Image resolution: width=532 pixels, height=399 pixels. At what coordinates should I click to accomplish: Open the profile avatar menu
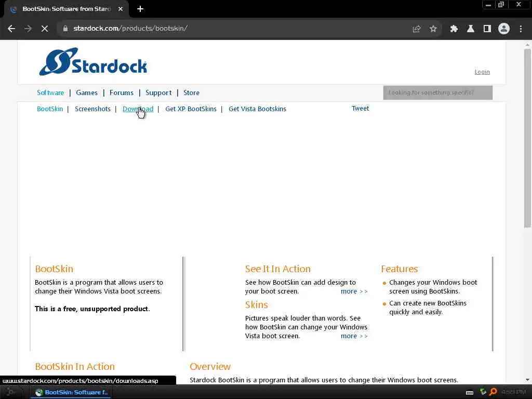(x=504, y=29)
